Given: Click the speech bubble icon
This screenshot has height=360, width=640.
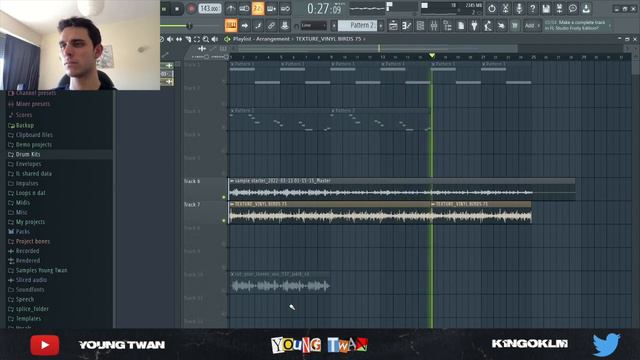Looking at the screenshot, I should click(573, 9).
